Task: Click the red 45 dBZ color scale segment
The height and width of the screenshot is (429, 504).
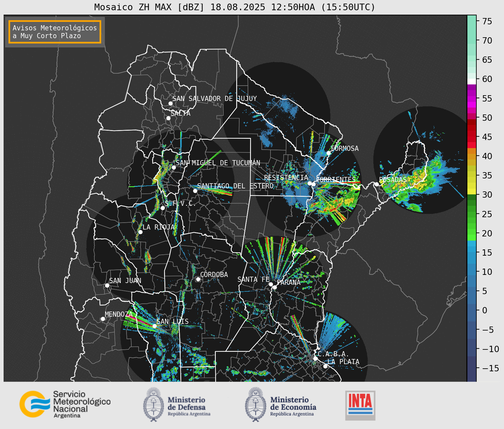Action: point(472,139)
